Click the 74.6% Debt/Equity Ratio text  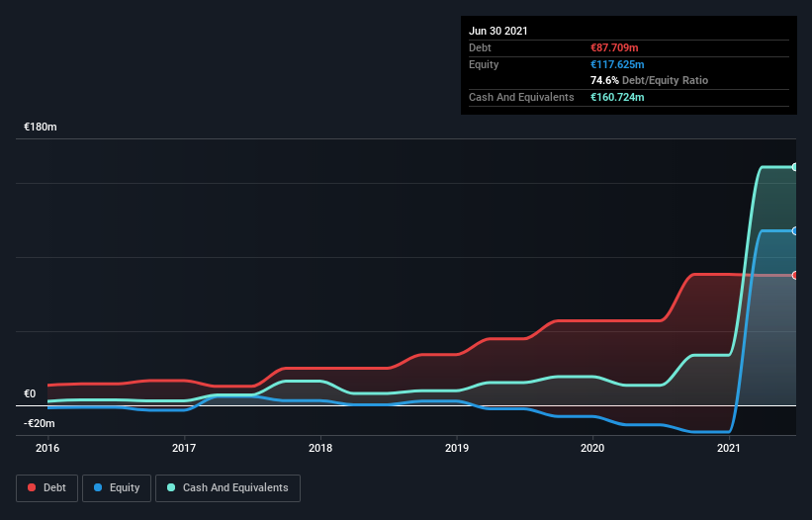pyautogui.click(x=650, y=80)
